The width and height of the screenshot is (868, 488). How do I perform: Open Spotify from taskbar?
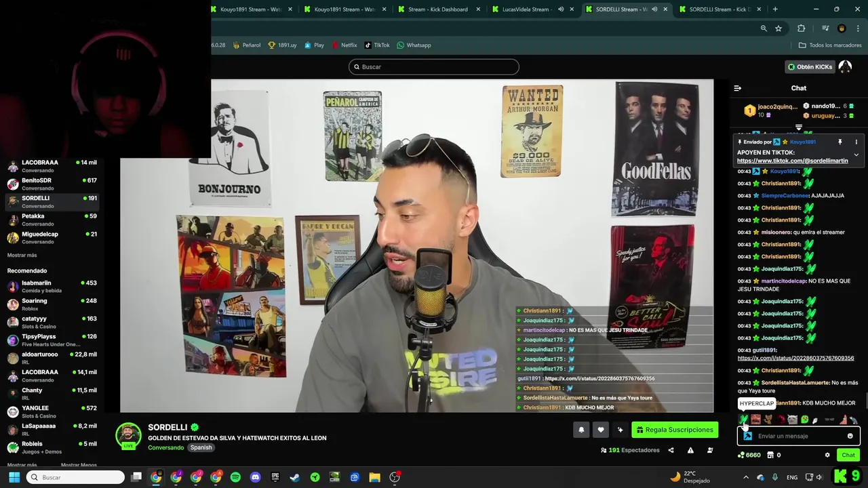click(235, 477)
